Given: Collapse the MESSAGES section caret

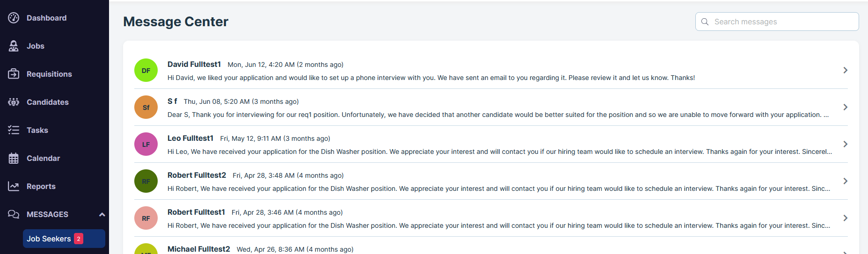Looking at the screenshot, I should [102, 215].
